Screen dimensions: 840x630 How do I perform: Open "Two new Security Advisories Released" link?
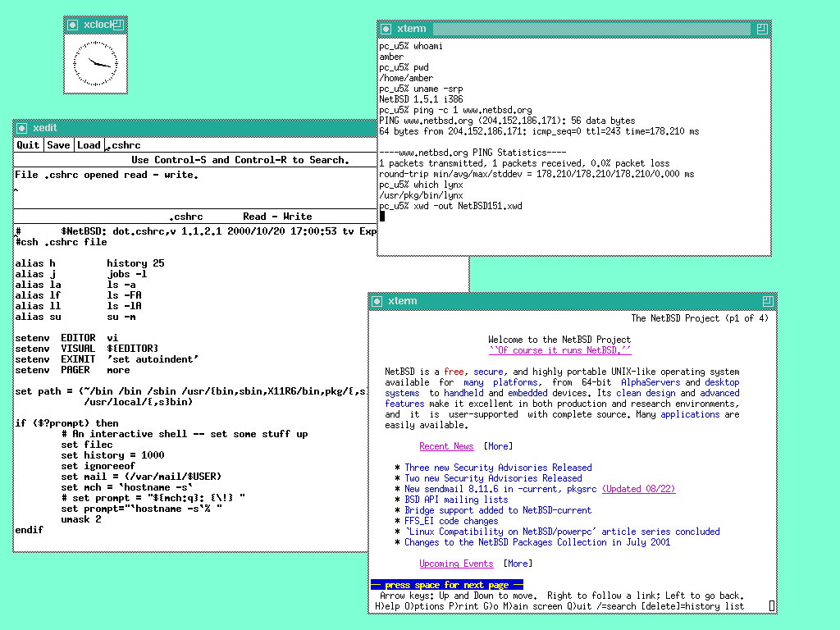tap(493, 478)
